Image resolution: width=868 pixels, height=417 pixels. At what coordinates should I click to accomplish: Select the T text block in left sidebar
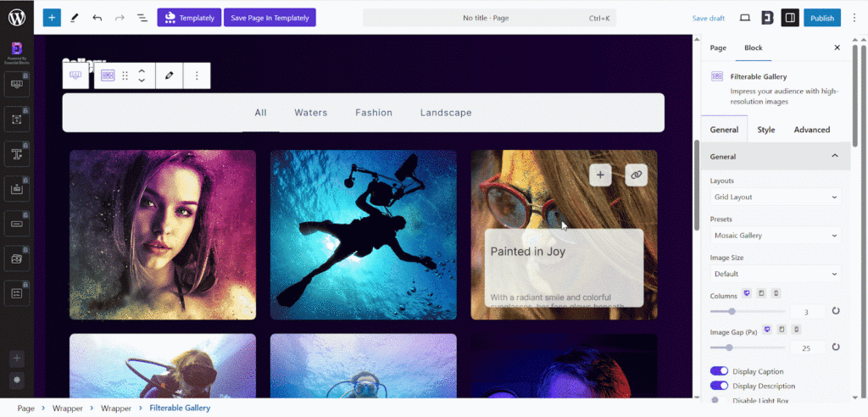coord(17,154)
